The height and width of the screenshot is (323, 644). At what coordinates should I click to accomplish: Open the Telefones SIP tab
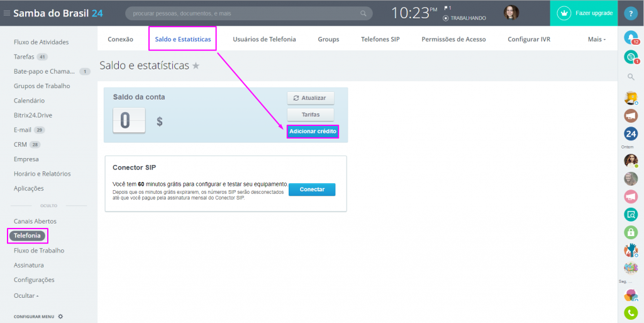(x=380, y=40)
